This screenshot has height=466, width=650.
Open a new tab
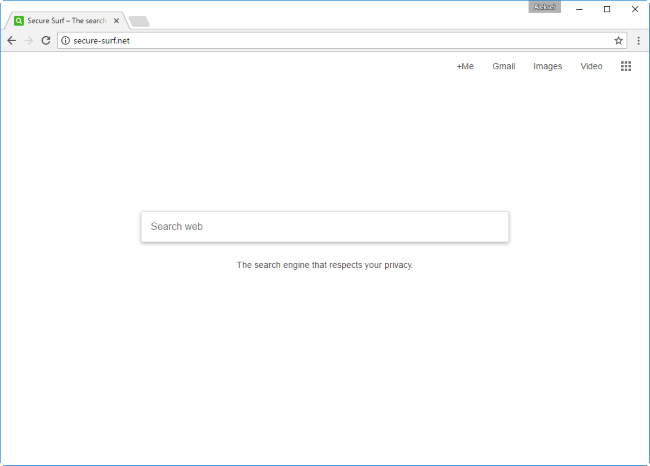click(x=139, y=21)
